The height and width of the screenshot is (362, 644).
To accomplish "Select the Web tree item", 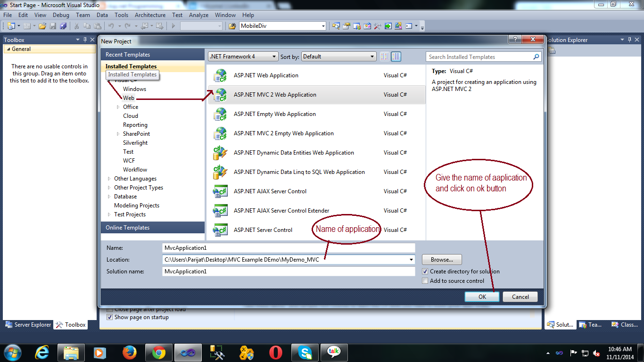I will pos(129,98).
